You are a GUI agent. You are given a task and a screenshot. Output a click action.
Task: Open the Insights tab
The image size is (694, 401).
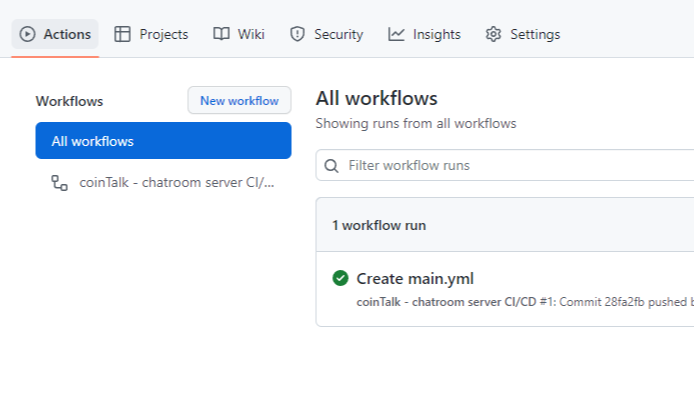coord(424,34)
